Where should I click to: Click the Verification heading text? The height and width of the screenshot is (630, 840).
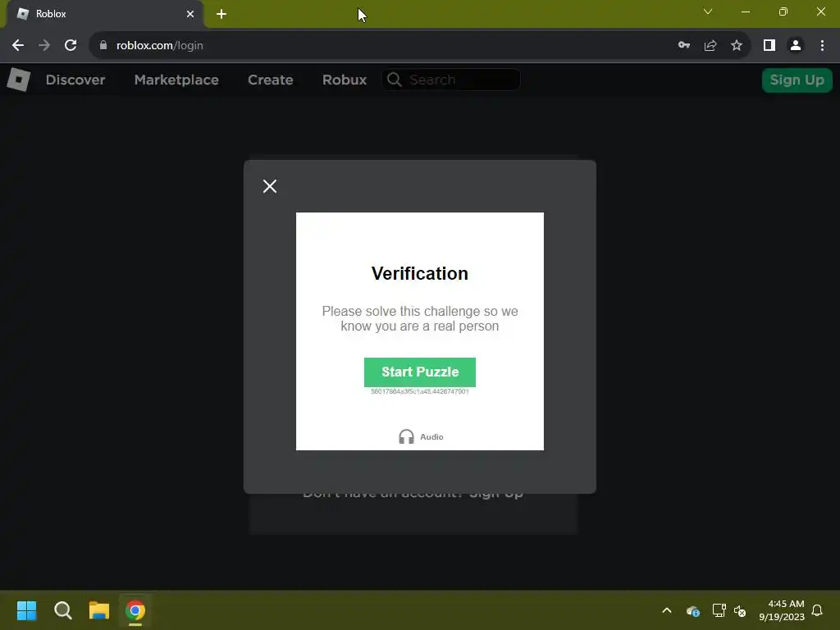420,274
